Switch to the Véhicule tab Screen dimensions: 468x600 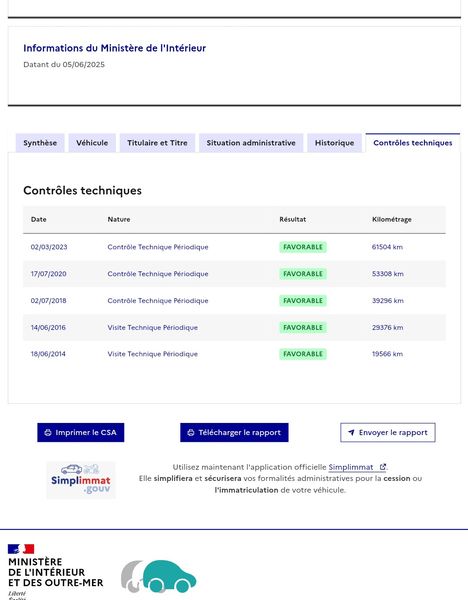tap(92, 143)
